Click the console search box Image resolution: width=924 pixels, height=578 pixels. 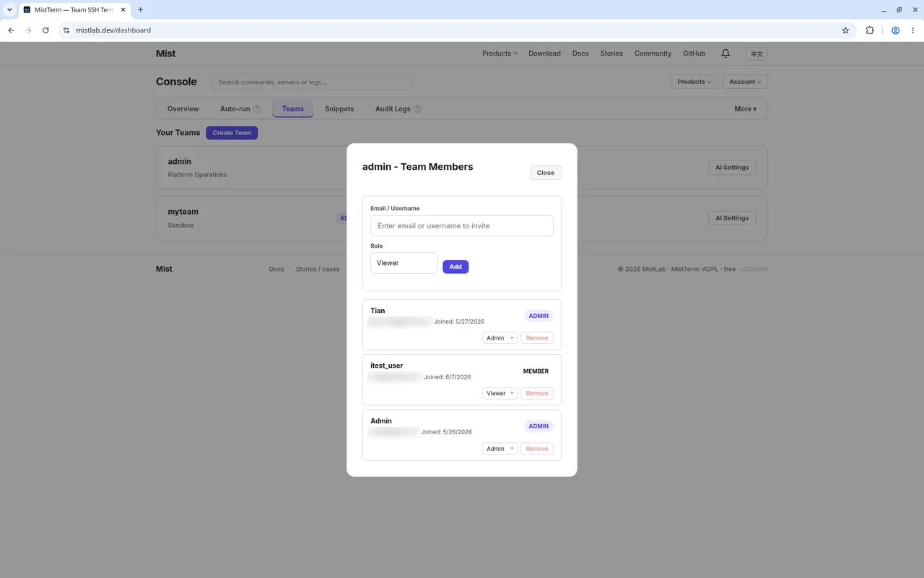tap(311, 82)
